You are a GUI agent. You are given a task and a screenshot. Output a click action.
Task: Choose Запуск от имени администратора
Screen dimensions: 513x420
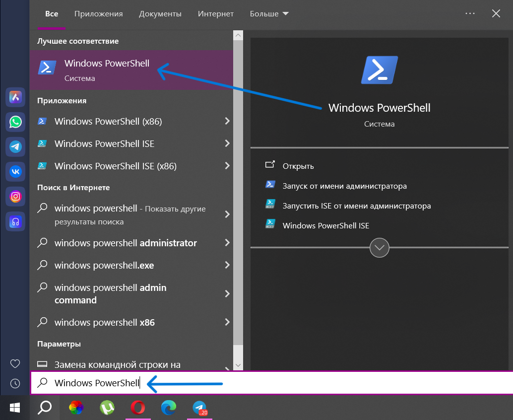click(344, 186)
